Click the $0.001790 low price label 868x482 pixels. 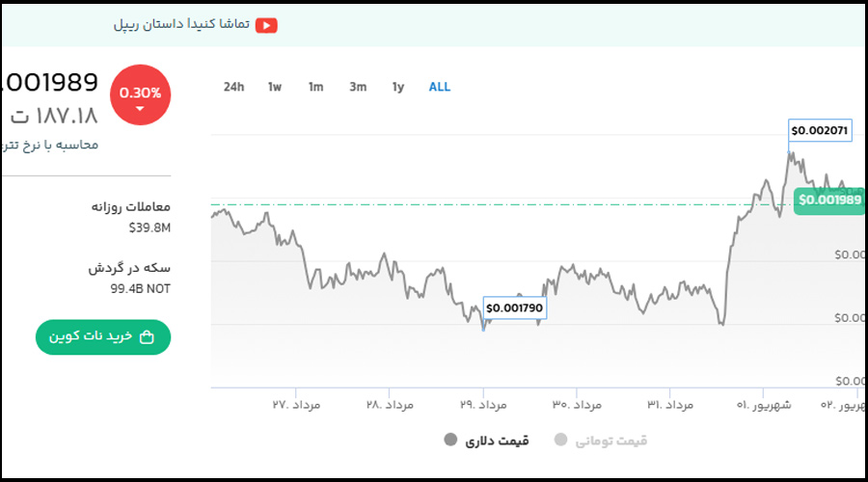[x=515, y=308]
